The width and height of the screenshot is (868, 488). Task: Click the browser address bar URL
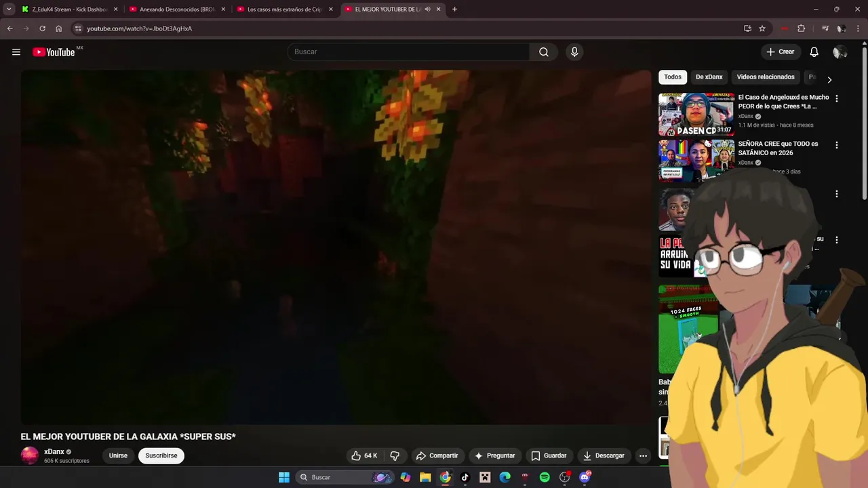pos(139,28)
